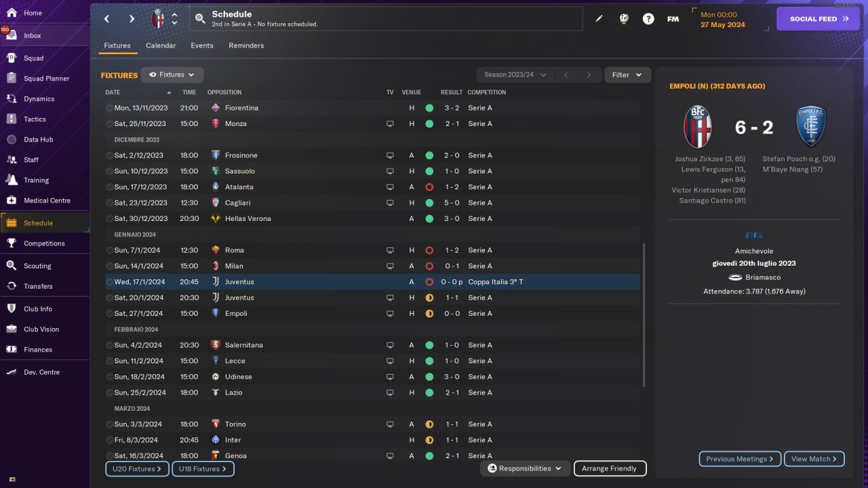Open Training cone icon
Screen dimensions: 868x488
12,180
